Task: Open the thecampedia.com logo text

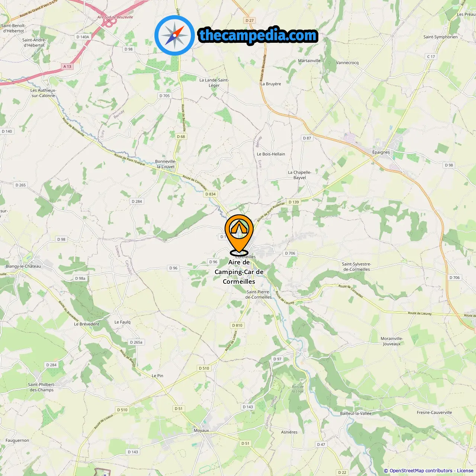Action: pyautogui.click(x=258, y=35)
